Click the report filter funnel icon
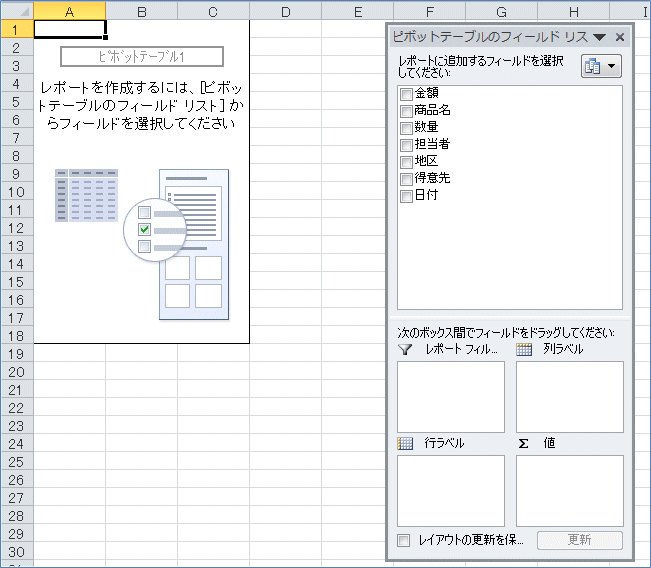 [405, 350]
